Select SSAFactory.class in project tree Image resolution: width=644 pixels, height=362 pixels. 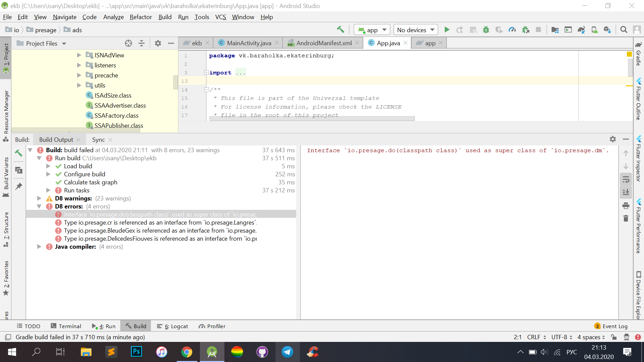(116, 115)
